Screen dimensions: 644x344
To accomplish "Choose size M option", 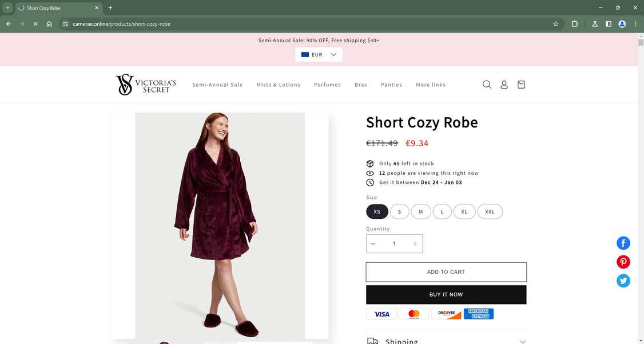I will (420, 211).
